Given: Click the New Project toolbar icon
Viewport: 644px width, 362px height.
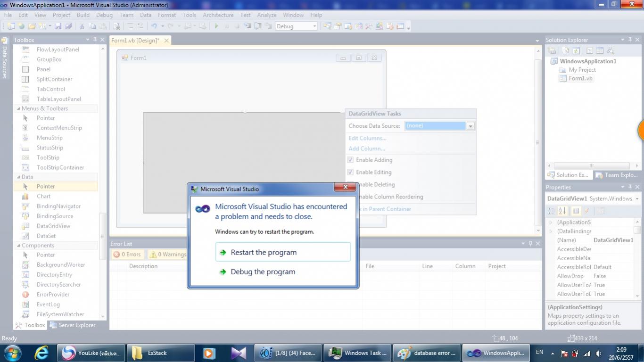Looking at the screenshot, I should click(x=11, y=26).
